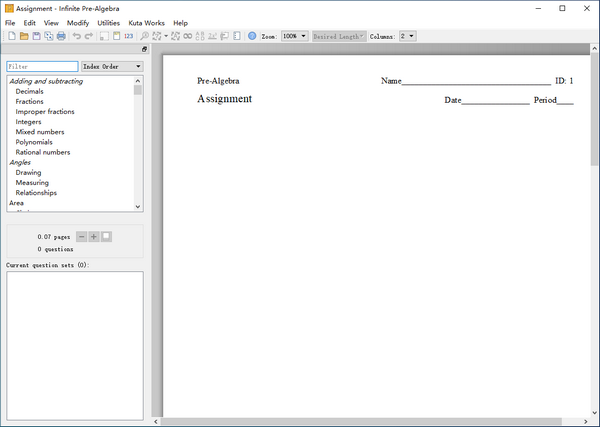Screen dimensions: 600x427
Task: Select Polynomials in topic list
Action: point(34,142)
